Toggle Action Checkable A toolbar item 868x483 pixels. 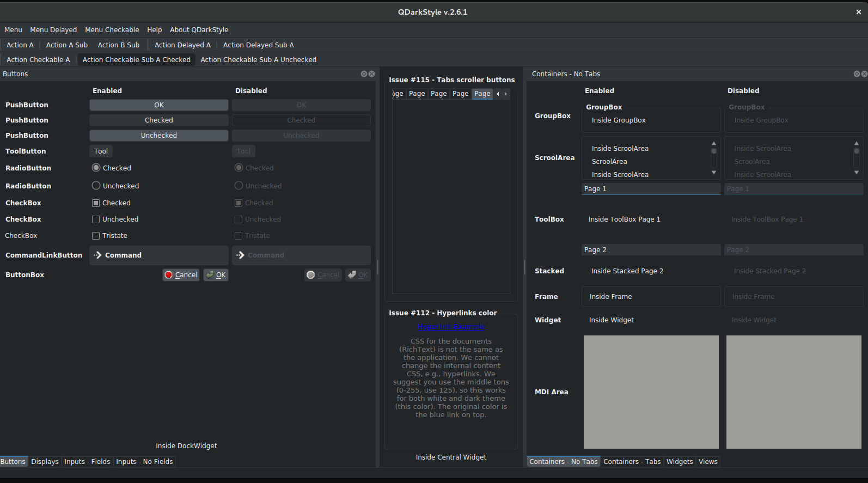click(x=38, y=60)
